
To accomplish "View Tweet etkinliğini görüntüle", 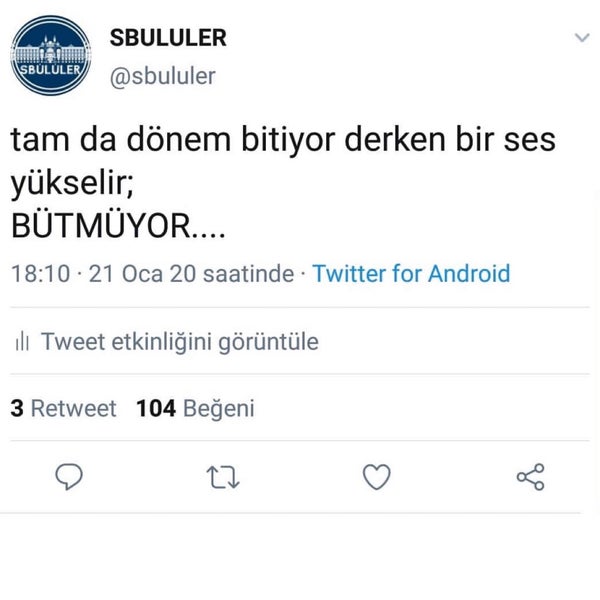I will pyautogui.click(x=180, y=342).
